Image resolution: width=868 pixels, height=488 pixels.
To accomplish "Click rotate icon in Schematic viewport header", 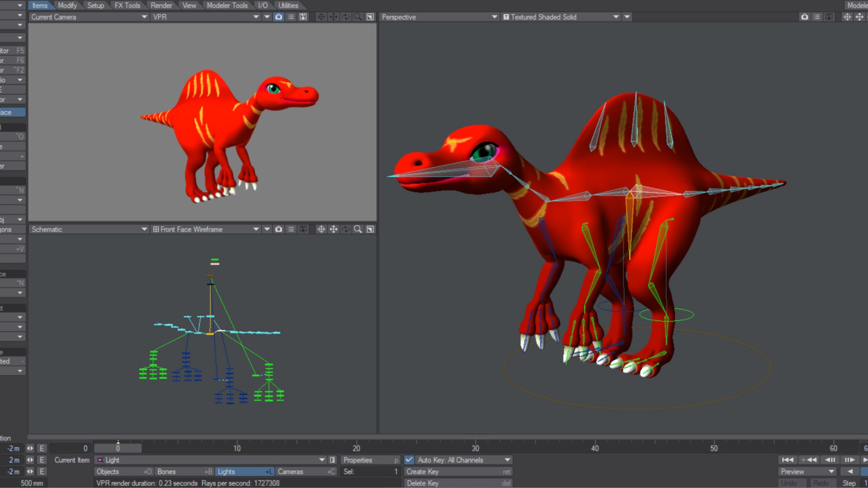I will tap(345, 229).
